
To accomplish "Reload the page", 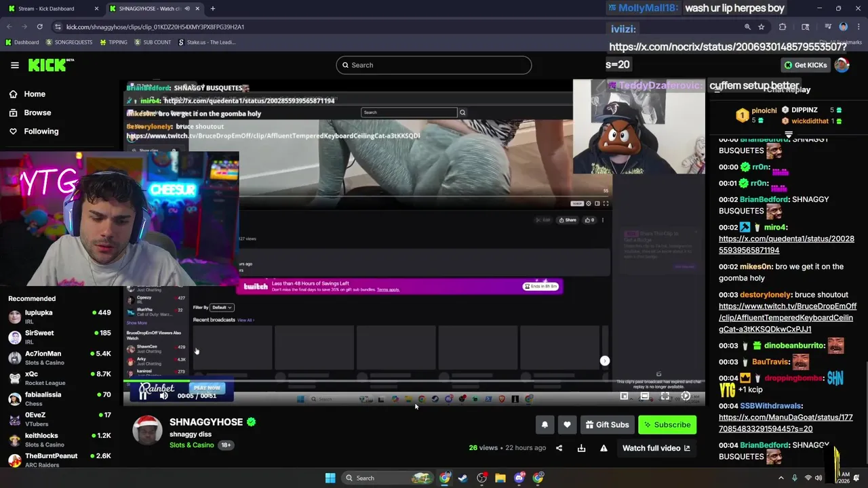I will (39, 27).
